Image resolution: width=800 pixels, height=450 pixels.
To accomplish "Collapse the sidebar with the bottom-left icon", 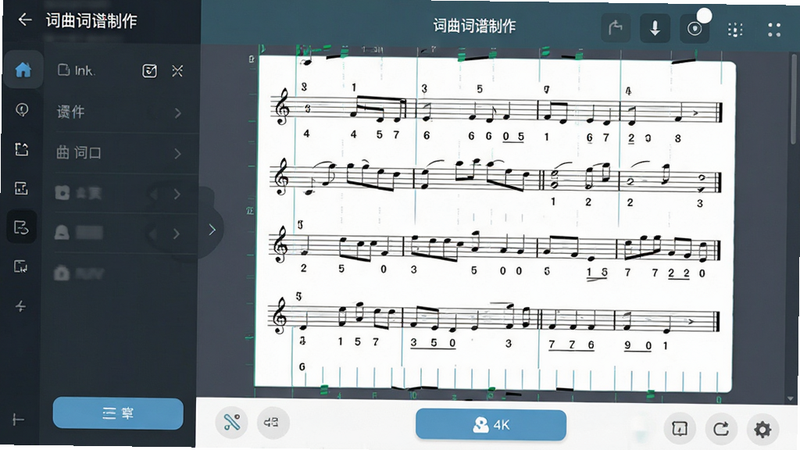I will point(18,420).
